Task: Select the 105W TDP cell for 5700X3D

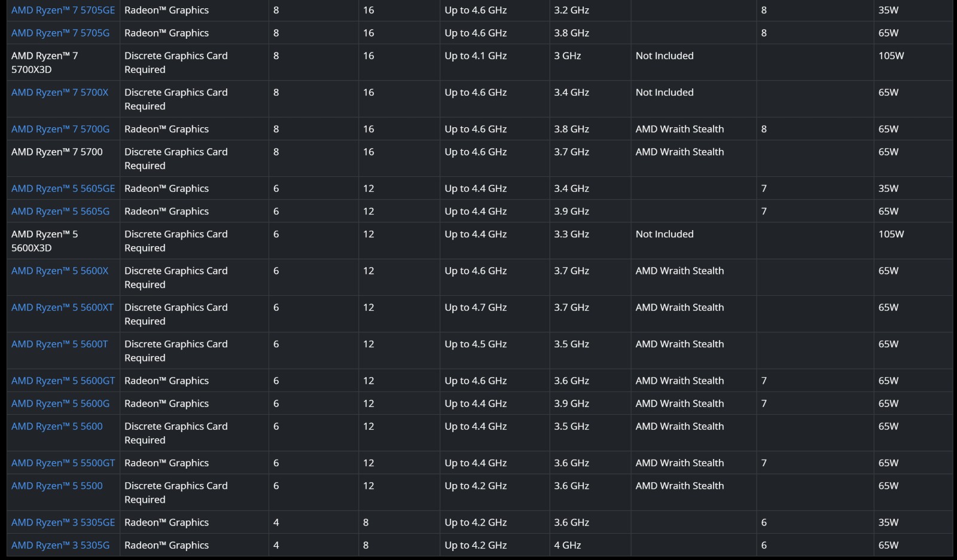Action: 913,62
